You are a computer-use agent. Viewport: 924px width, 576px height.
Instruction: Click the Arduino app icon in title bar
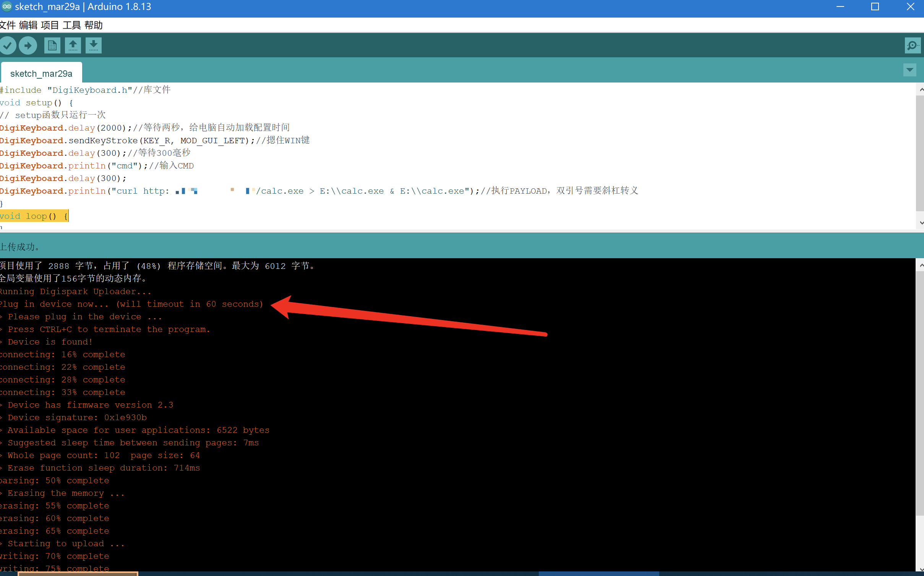6,6
